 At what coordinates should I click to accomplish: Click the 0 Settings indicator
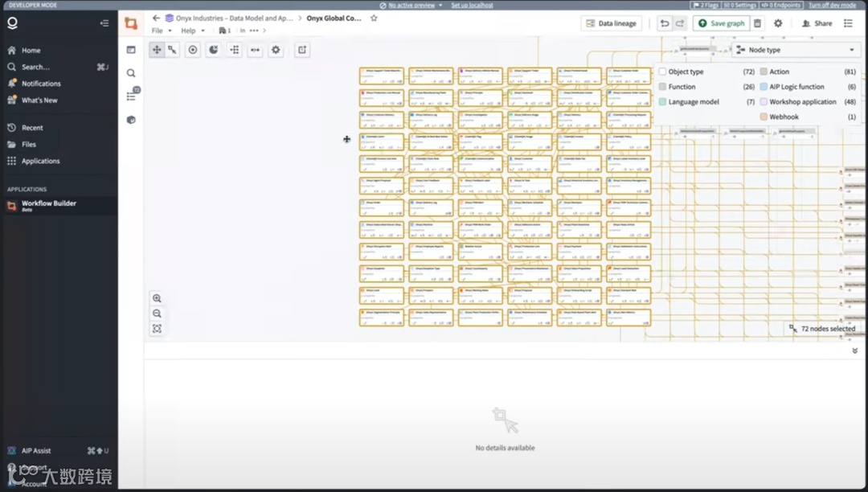click(x=740, y=5)
